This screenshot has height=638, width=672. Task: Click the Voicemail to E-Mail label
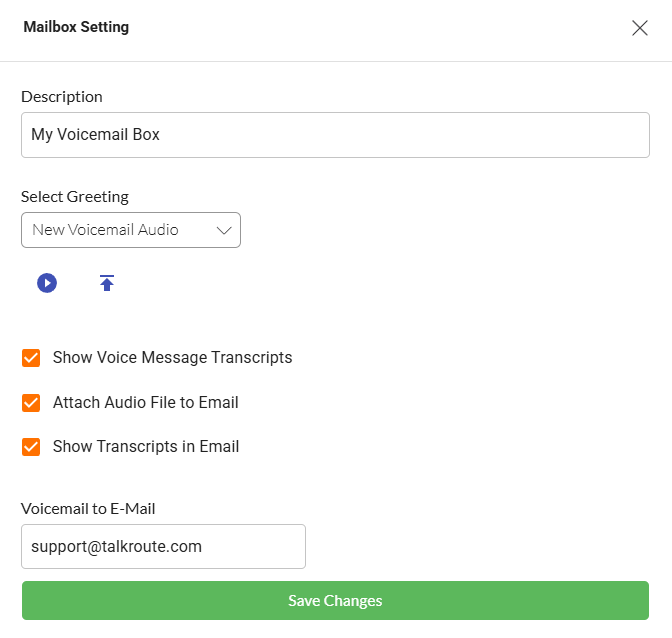88,509
